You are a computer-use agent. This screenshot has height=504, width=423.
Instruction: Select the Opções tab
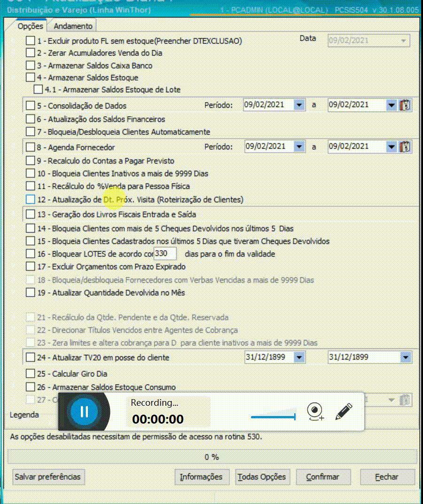[30, 26]
